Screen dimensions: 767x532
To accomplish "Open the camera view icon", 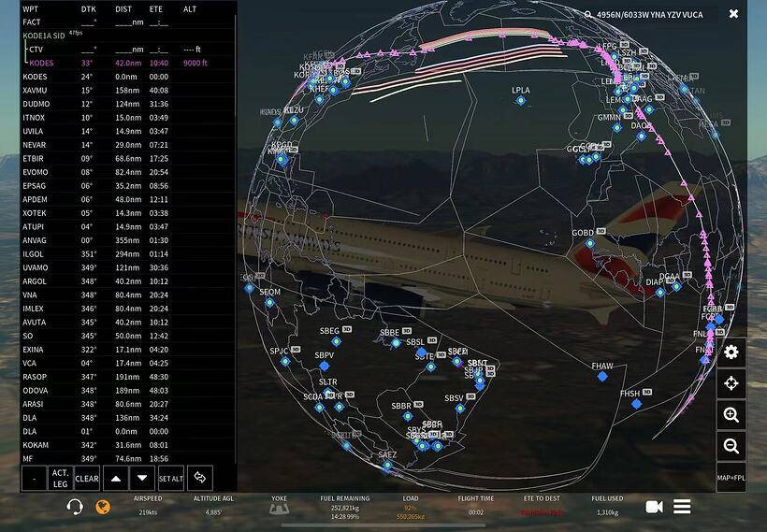I will coord(654,507).
